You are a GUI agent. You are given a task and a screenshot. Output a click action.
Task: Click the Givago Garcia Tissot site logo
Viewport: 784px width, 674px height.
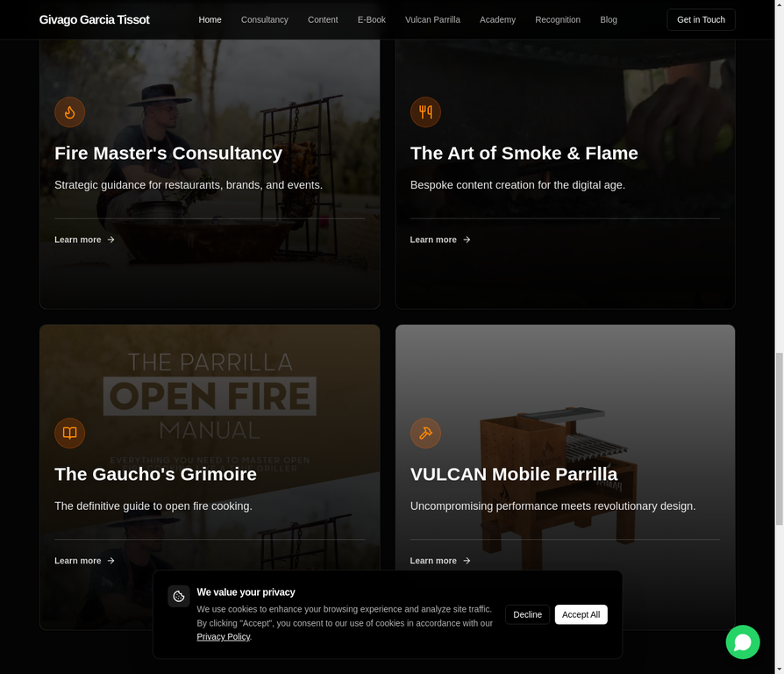tap(94, 19)
